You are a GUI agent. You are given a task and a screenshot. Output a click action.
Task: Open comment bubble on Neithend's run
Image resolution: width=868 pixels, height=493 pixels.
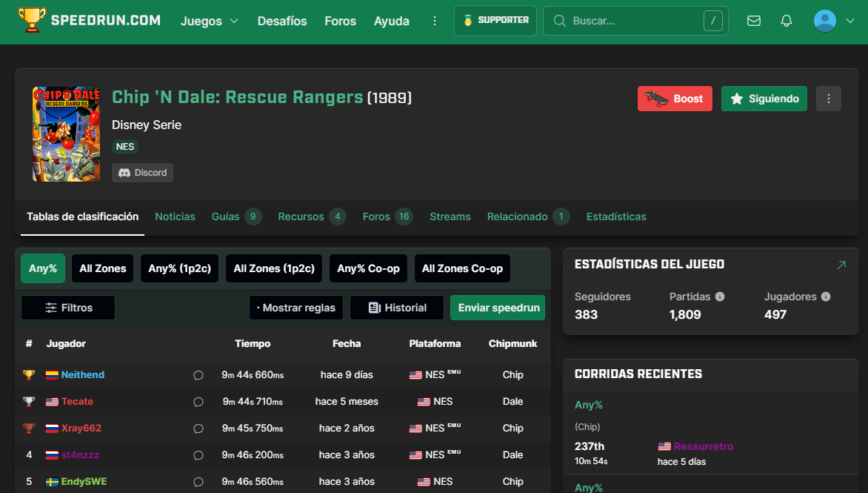198,375
